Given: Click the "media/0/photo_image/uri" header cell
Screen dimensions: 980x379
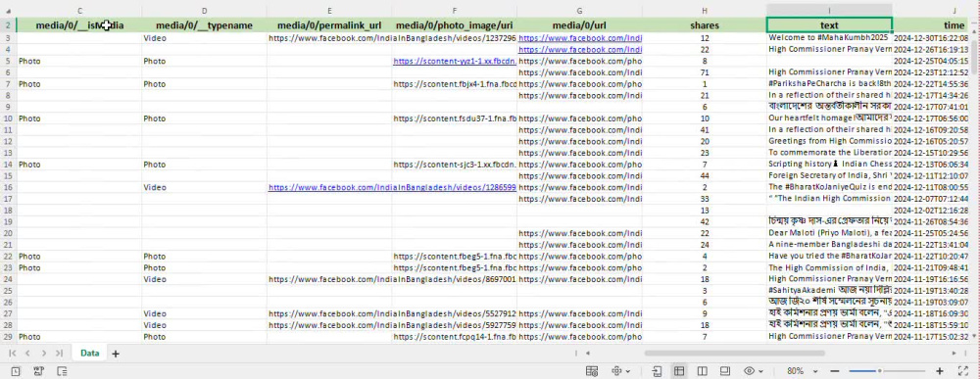Looking at the screenshot, I should 455,25.
